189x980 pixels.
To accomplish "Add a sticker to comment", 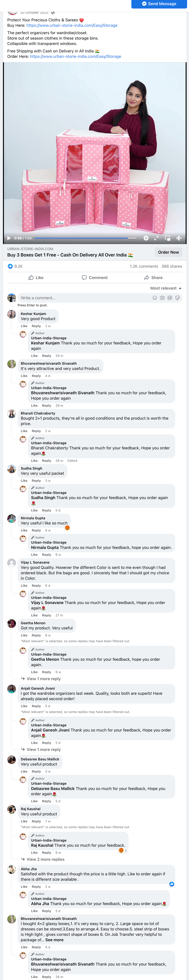I will [x=177, y=298].
